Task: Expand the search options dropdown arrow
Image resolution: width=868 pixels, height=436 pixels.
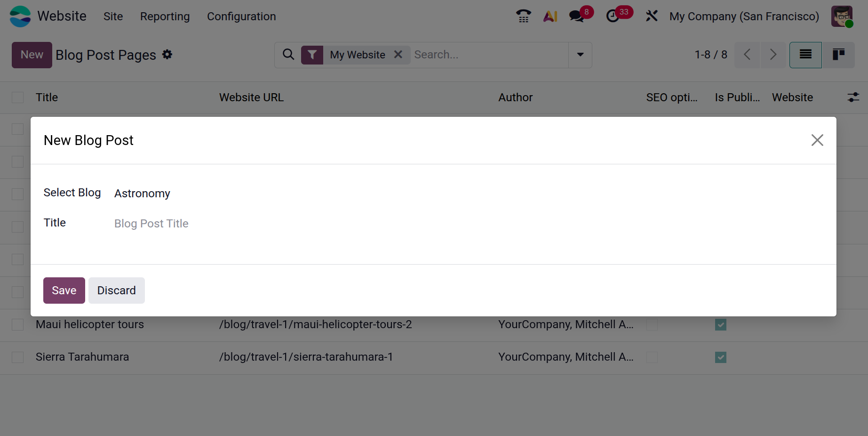Action: click(580, 55)
